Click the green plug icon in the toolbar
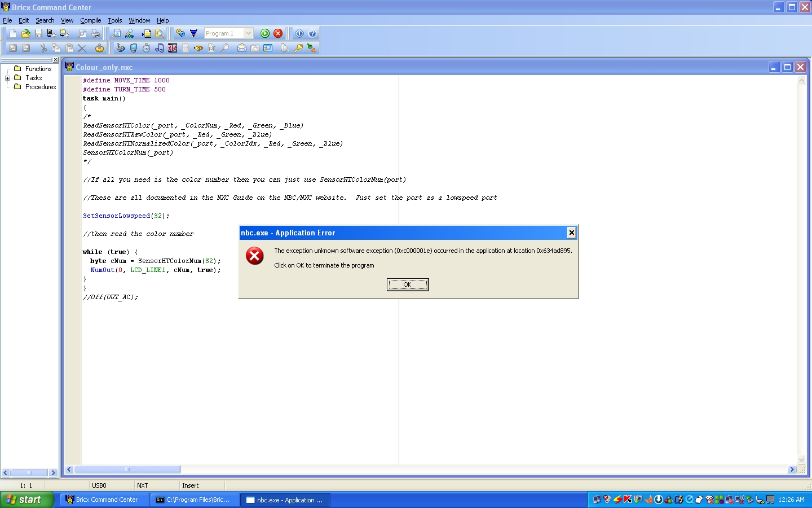Image resolution: width=812 pixels, height=508 pixels. pyautogui.click(x=311, y=49)
